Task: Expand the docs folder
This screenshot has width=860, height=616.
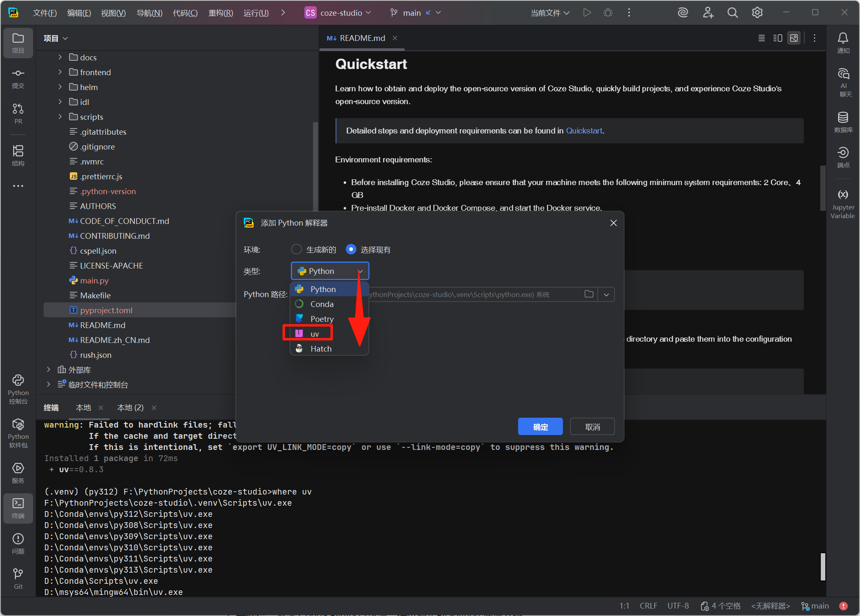Action: tap(60, 57)
